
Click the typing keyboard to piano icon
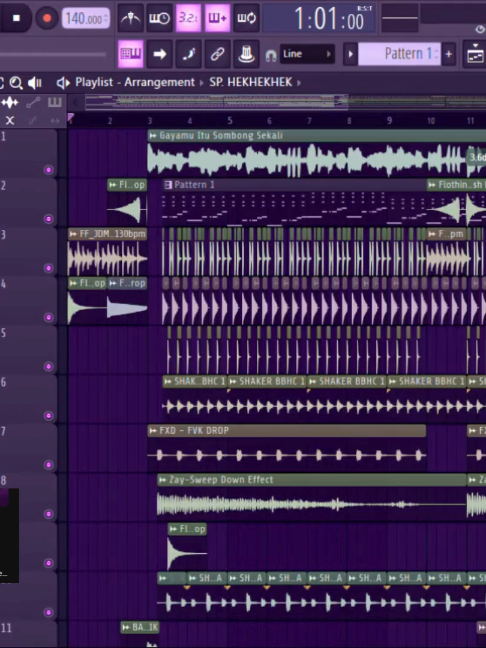pyautogui.click(x=131, y=54)
